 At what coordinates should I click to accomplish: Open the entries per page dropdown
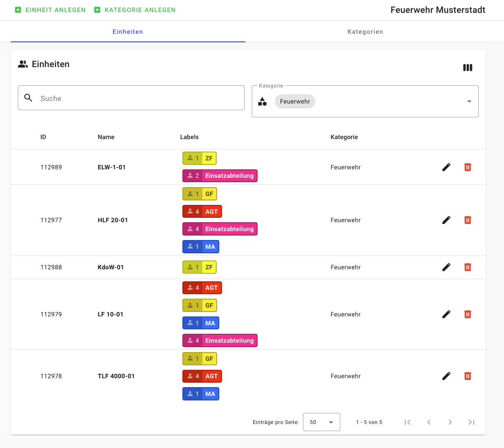321,422
